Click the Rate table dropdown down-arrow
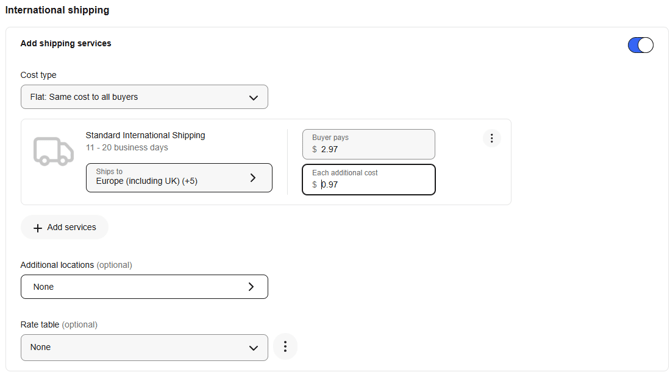Image resolution: width=670 pixels, height=375 pixels. [x=253, y=348]
